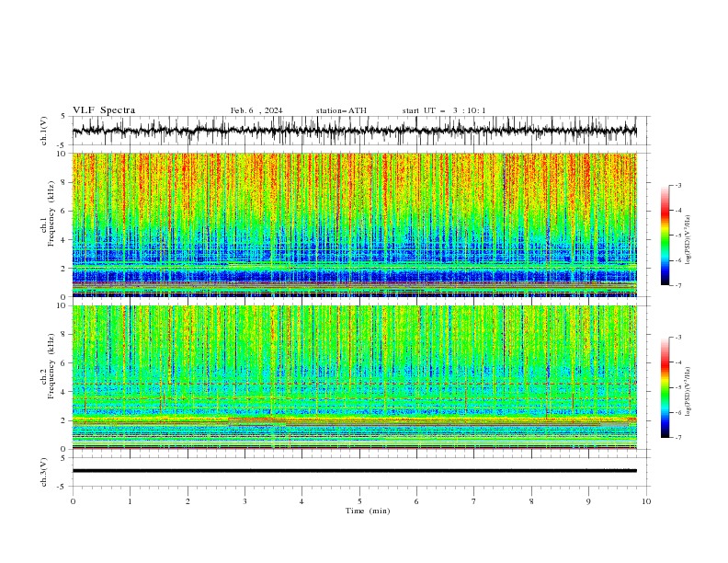Click time axis tick label "9"
The image size is (728, 563).
[588, 501]
